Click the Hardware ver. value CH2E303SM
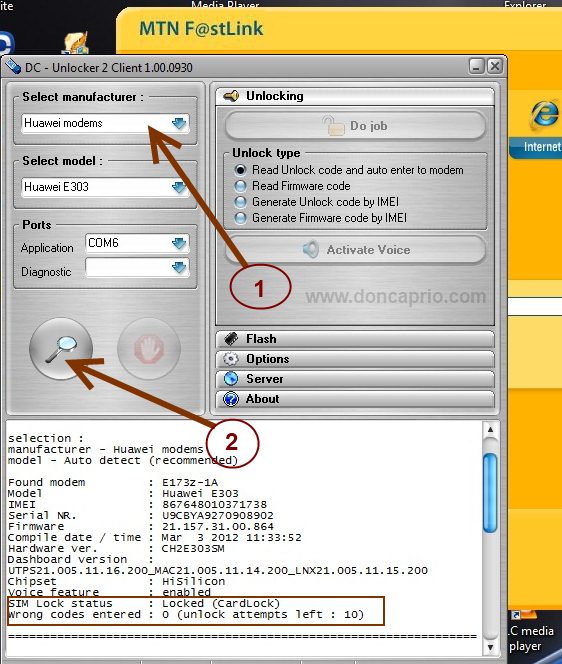 coord(193,548)
